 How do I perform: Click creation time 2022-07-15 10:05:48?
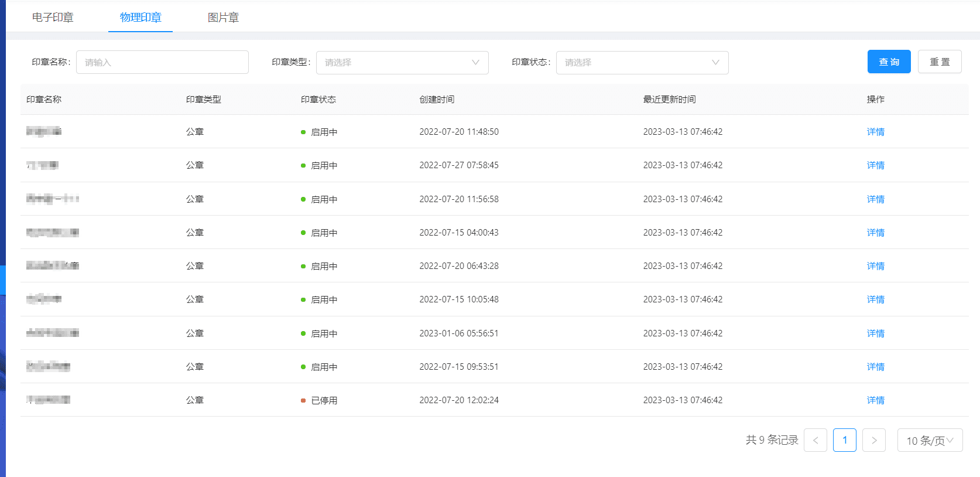coord(459,299)
